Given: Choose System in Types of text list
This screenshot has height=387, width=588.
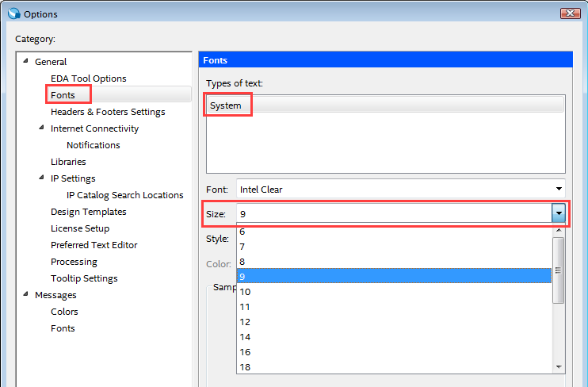Looking at the screenshot, I should (226, 105).
